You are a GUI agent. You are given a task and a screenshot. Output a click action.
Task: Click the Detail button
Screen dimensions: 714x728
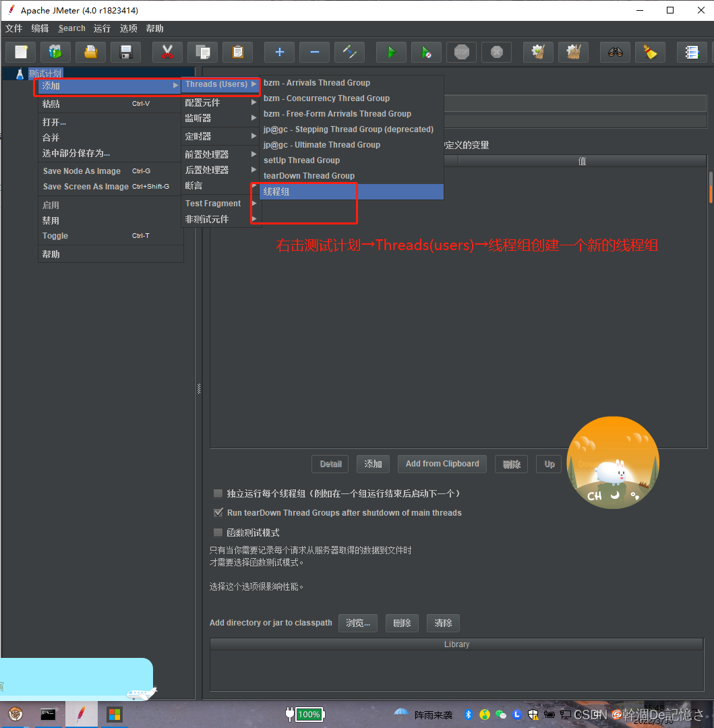click(330, 464)
